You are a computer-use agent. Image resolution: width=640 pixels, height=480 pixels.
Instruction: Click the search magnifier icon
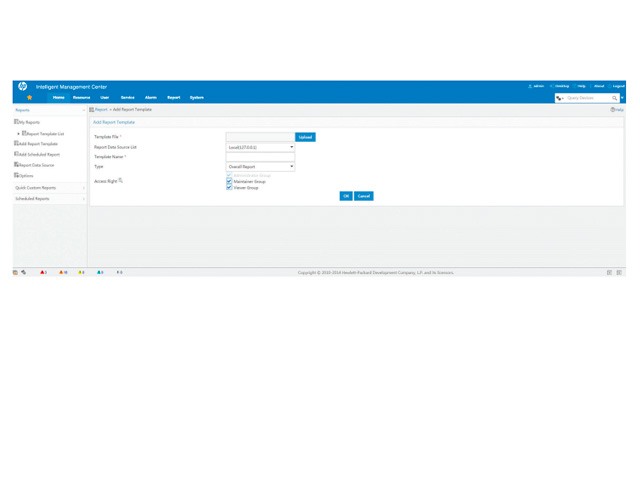pos(615,98)
